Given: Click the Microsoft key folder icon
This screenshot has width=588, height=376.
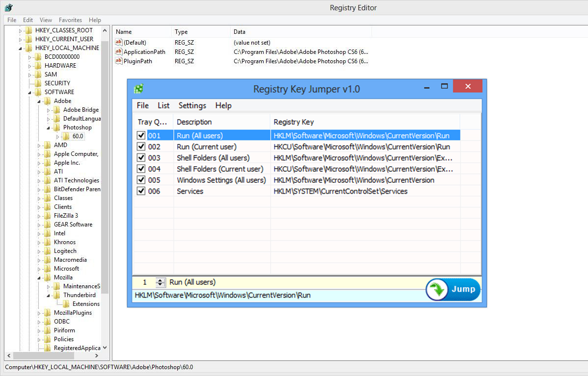Looking at the screenshot, I should (x=48, y=269).
